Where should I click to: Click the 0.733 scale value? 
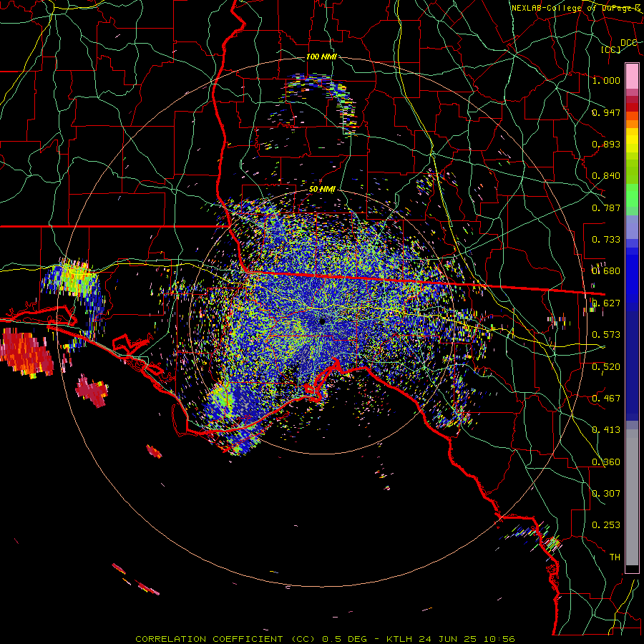tap(606, 240)
